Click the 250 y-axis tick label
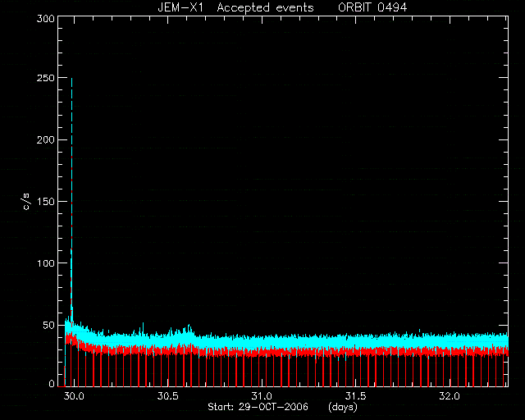This screenshot has width=525, height=420. coord(45,78)
